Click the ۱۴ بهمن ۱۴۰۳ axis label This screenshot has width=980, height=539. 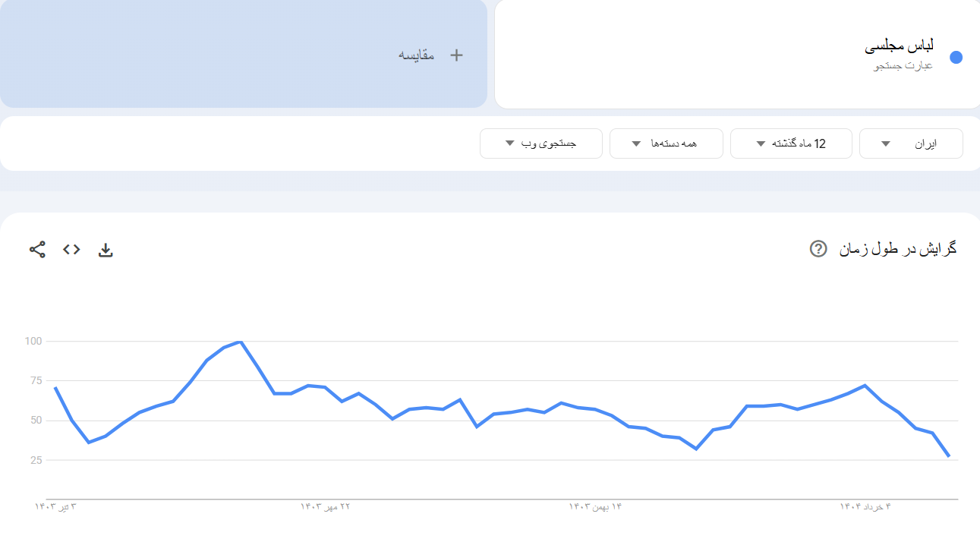[x=595, y=506]
